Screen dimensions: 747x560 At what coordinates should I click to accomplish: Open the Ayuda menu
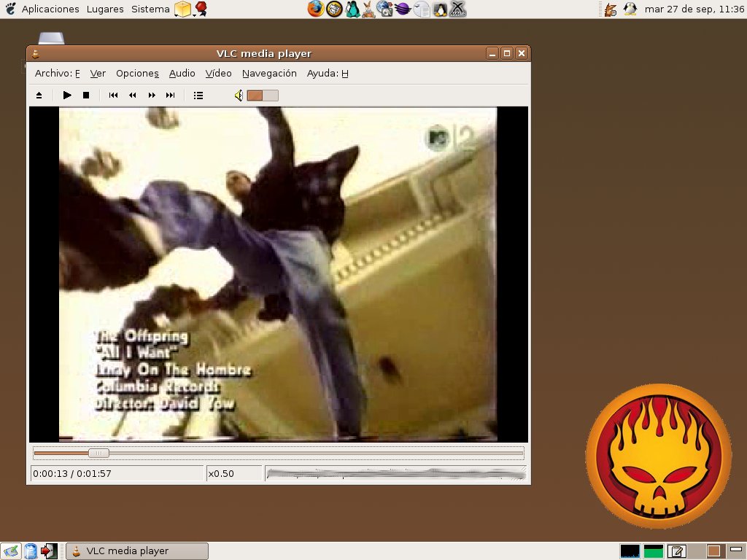328,74
